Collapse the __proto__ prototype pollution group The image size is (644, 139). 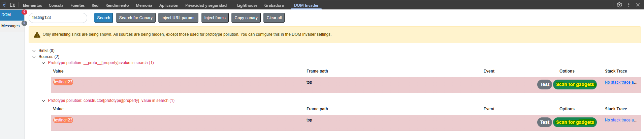[43, 63]
